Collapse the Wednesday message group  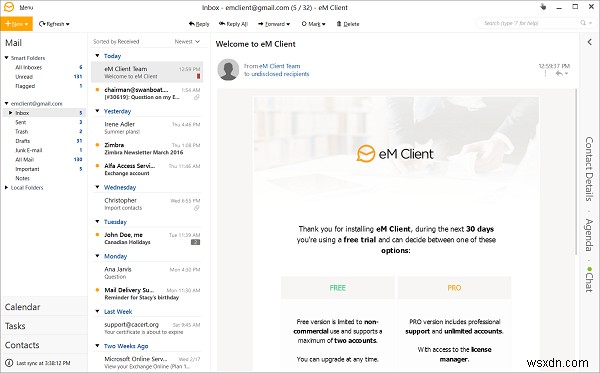(97, 187)
